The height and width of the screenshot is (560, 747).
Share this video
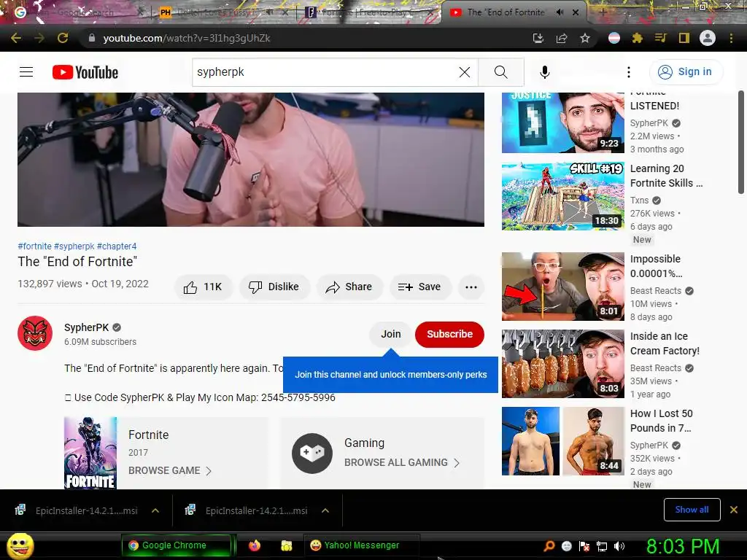click(349, 287)
